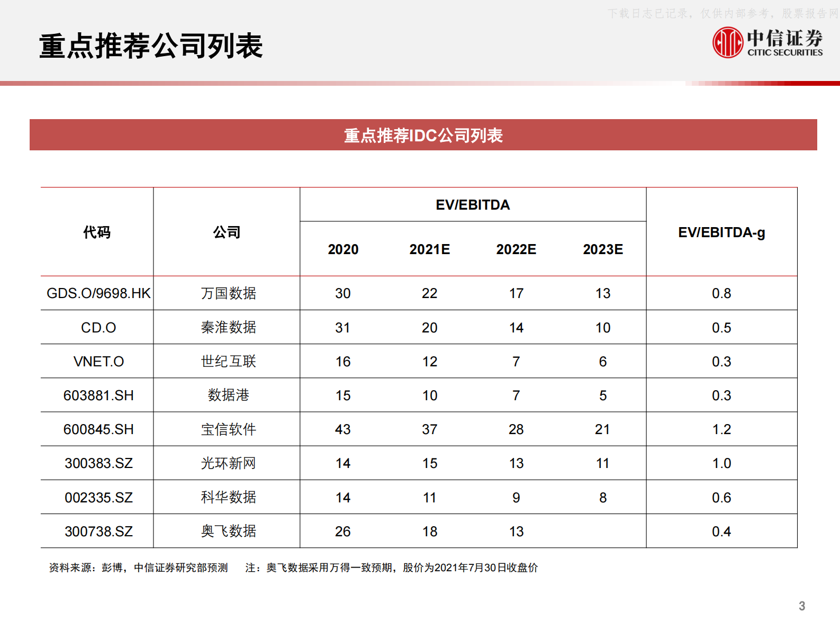This screenshot has width=840, height=630.
Task: Click ticker 002335.SZ
Action: [98, 498]
